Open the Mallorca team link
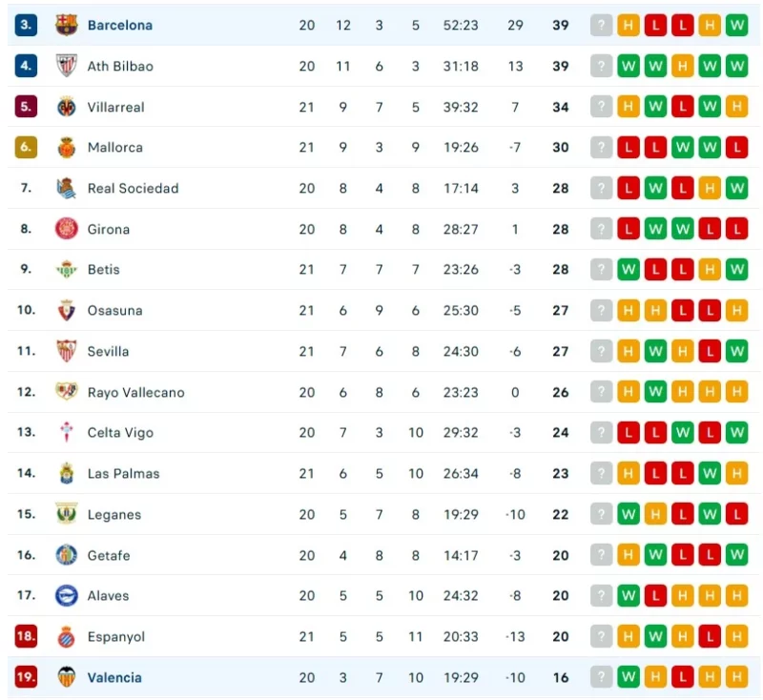763x700 pixels. point(114,148)
